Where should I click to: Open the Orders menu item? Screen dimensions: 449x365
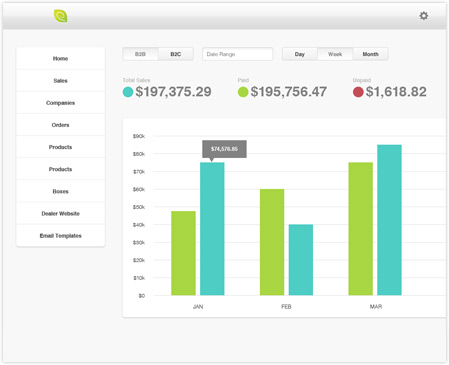pyautogui.click(x=60, y=125)
